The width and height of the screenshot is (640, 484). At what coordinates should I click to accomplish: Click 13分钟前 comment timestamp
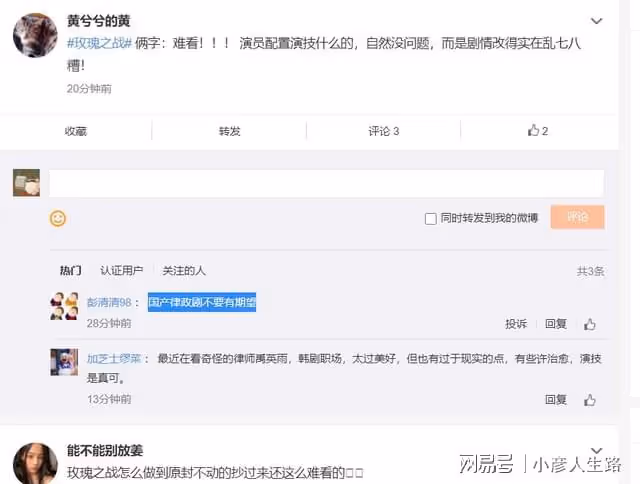click(x=109, y=399)
